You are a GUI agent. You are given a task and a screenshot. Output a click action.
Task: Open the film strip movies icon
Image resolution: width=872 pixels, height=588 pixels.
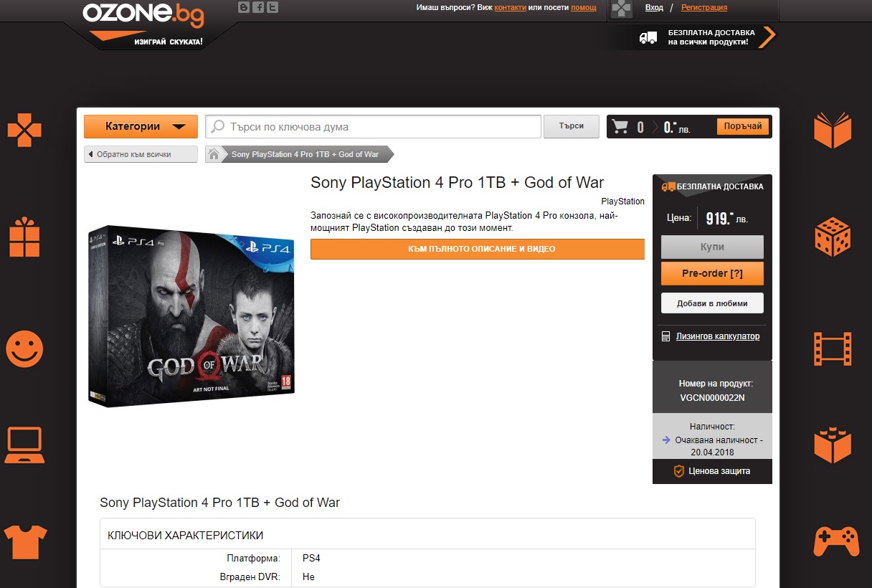pos(833,349)
